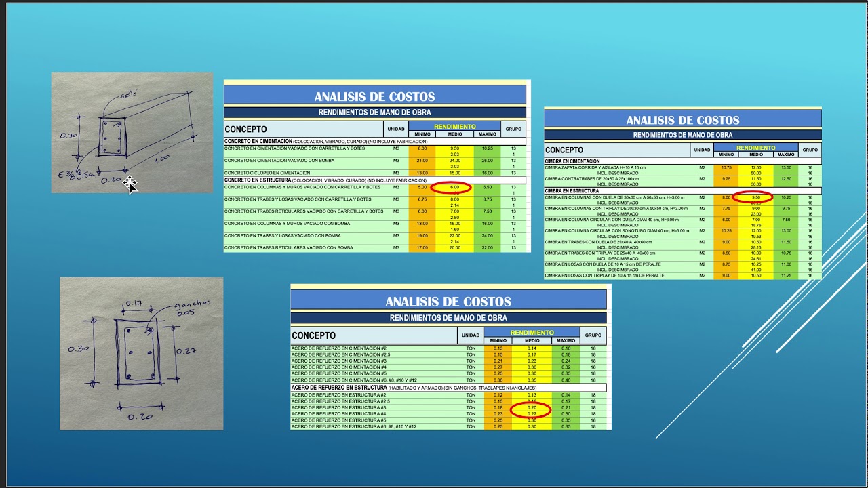This screenshot has width=868, height=488.
Task: Click 'RENDIMIENTO' column header in concrete table
Action: coord(455,127)
